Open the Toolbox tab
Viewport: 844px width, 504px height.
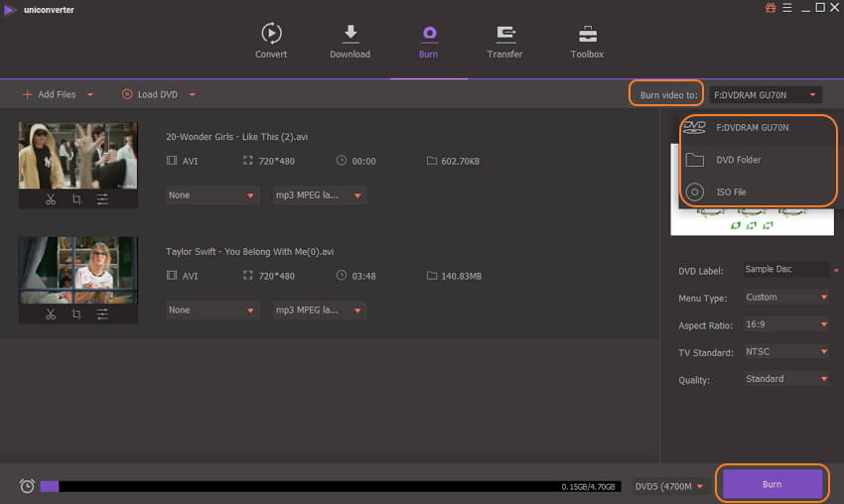(x=587, y=41)
